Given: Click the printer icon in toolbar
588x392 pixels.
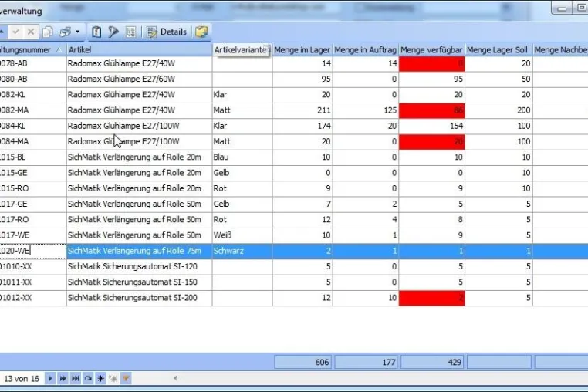Looking at the screenshot, I should [65, 32].
